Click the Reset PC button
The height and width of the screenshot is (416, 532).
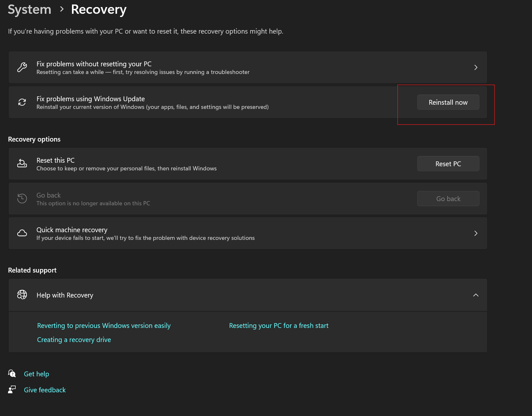pos(448,164)
